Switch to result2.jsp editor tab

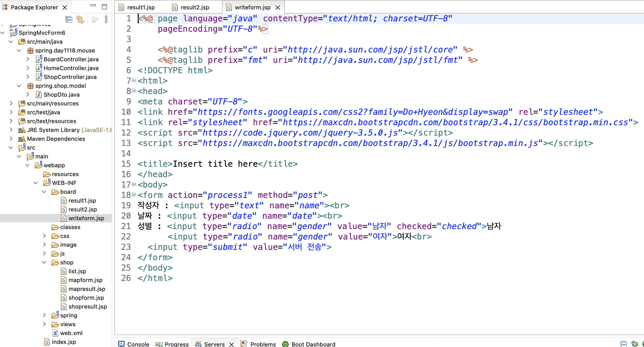pyautogui.click(x=195, y=8)
